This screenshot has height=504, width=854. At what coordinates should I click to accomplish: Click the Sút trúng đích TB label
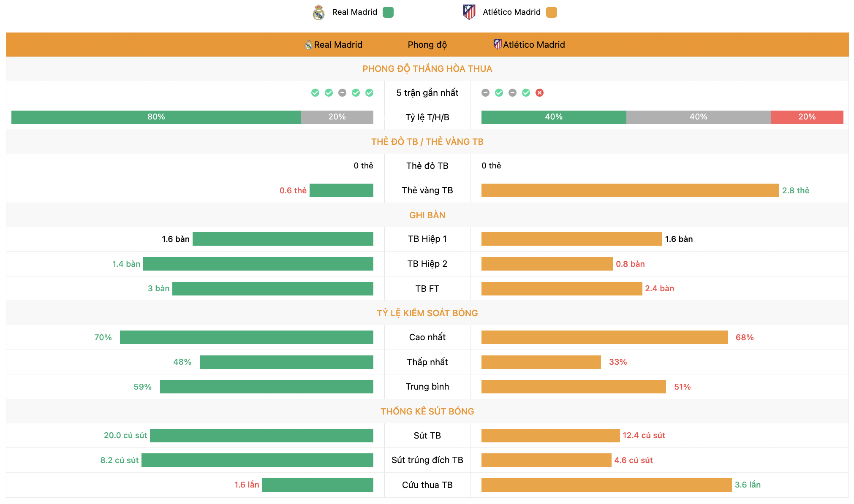pyautogui.click(x=427, y=460)
